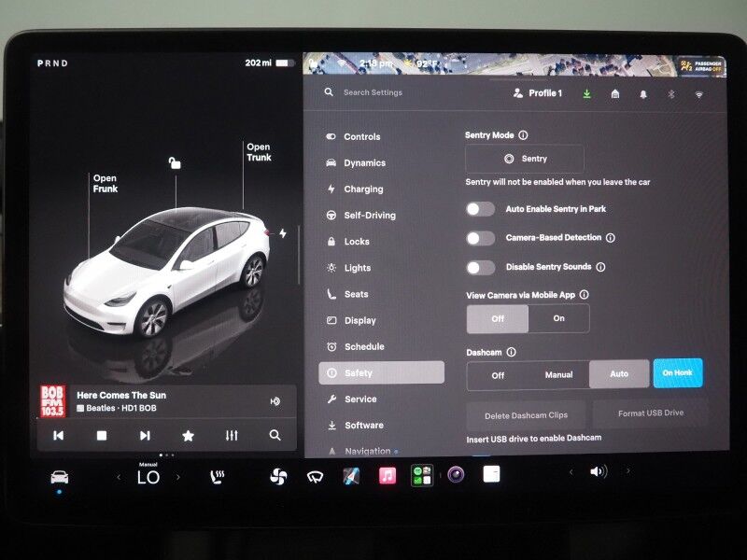The width and height of the screenshot is (747, 560).
Task: Tap Open Trunk label
Action: (x=259, y=152)
